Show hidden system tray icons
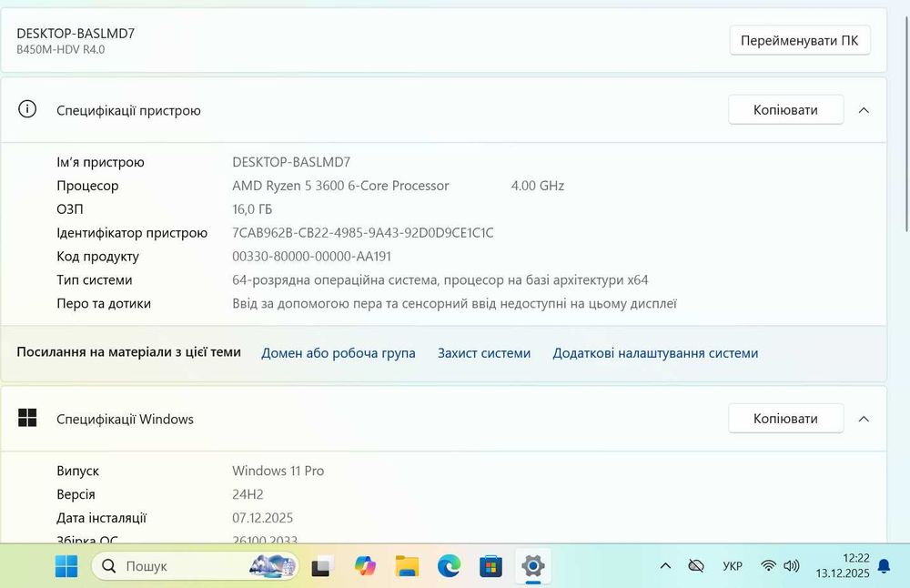This screenshot has height=588, width=910. tap(666, 565)
